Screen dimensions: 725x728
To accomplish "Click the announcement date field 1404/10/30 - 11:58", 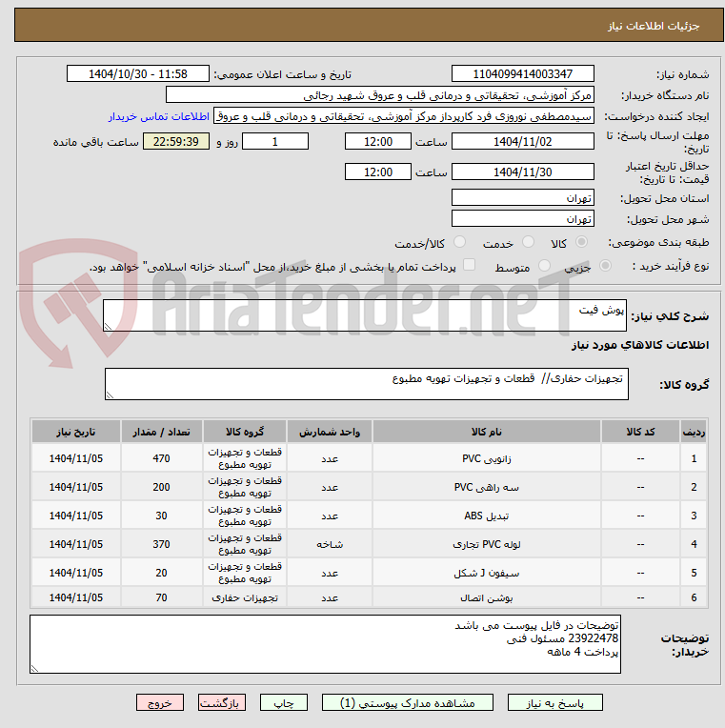I will 138,73.
